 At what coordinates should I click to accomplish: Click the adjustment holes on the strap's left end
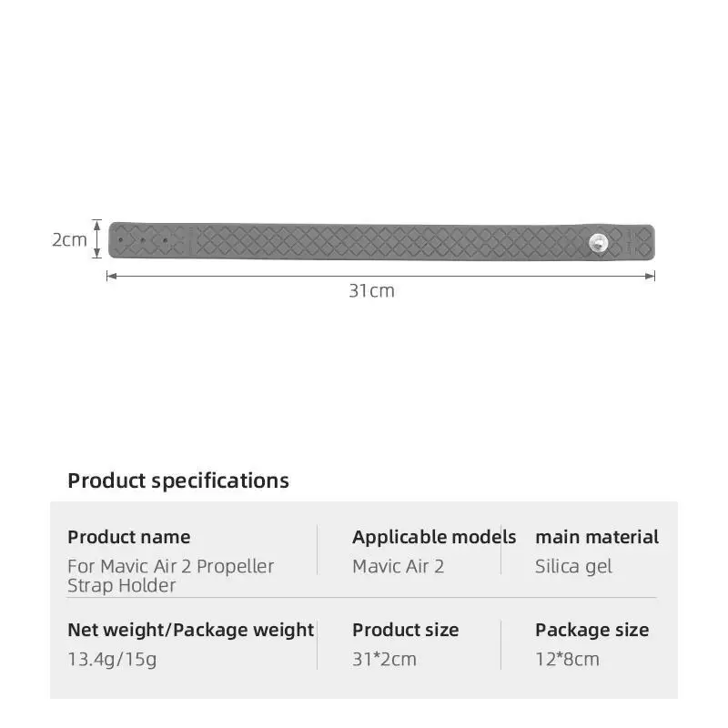(x=150, y=241)
